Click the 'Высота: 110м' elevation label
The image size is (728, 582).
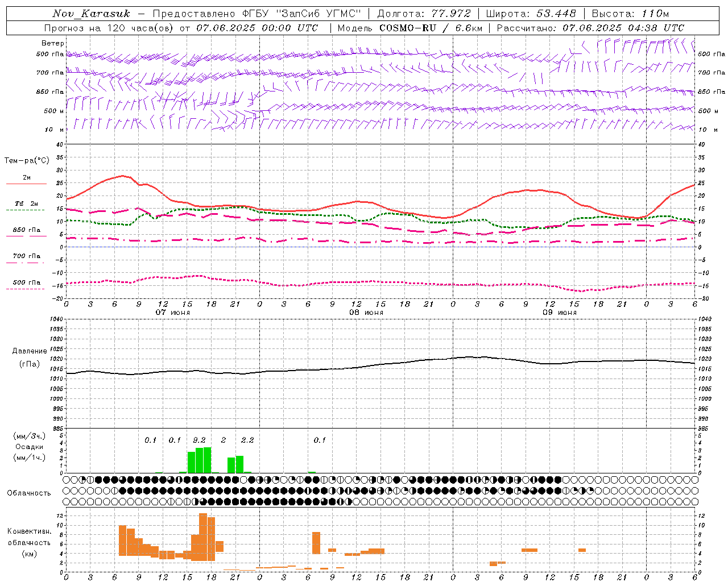click(x=630, y=14)
